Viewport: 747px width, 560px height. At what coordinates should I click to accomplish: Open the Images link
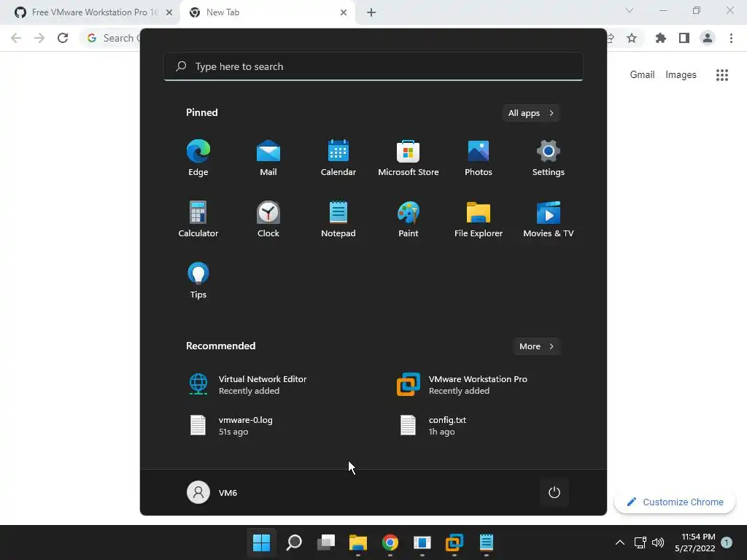click(x=681, y=75)
